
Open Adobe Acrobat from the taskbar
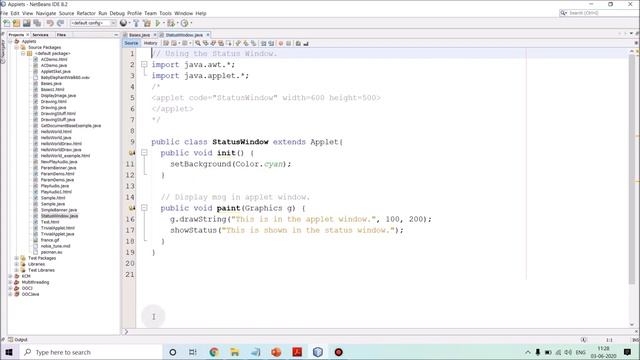(297, 352)
